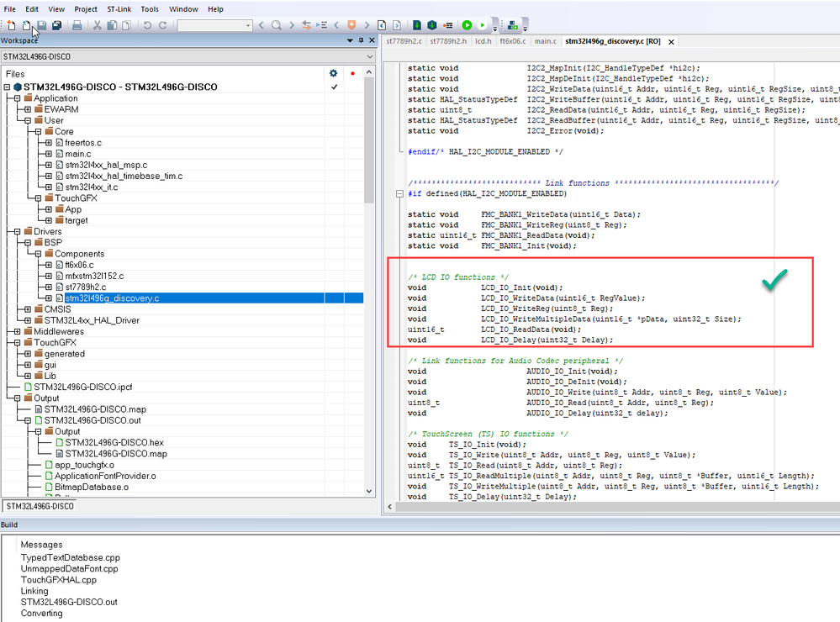Open the Project menu
The image size is (840, 622).
click(x=86, y=9)
